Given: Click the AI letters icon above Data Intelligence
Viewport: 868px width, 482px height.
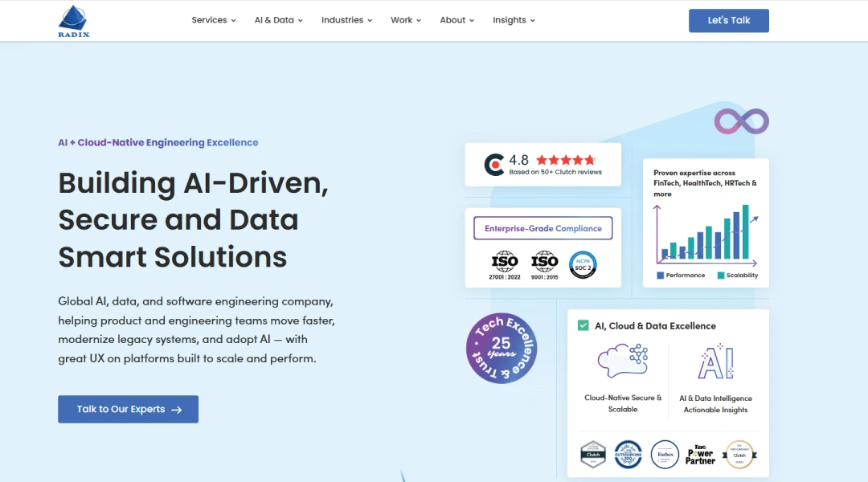Looking at the screenshot, I should click(x=715, y=362).
